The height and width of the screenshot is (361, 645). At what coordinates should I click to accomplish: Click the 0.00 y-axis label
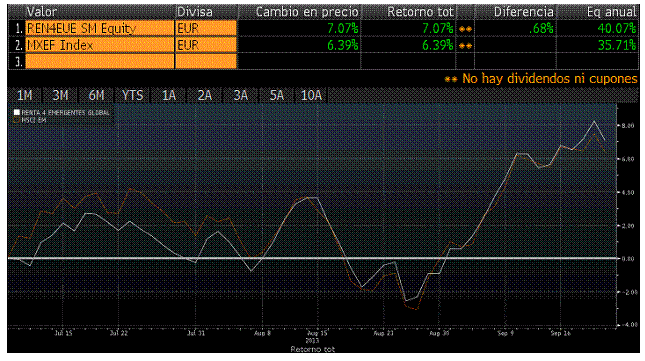click(628, 259)
